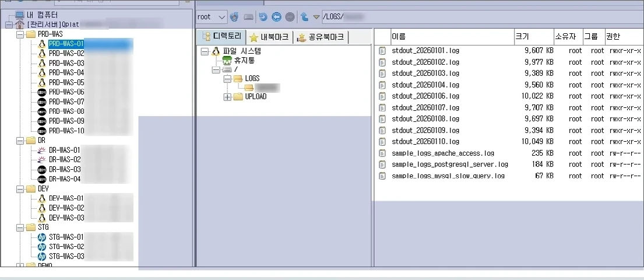Select file stdout_20260106.log
Viewport: 644px width, 280px height.
425,96
